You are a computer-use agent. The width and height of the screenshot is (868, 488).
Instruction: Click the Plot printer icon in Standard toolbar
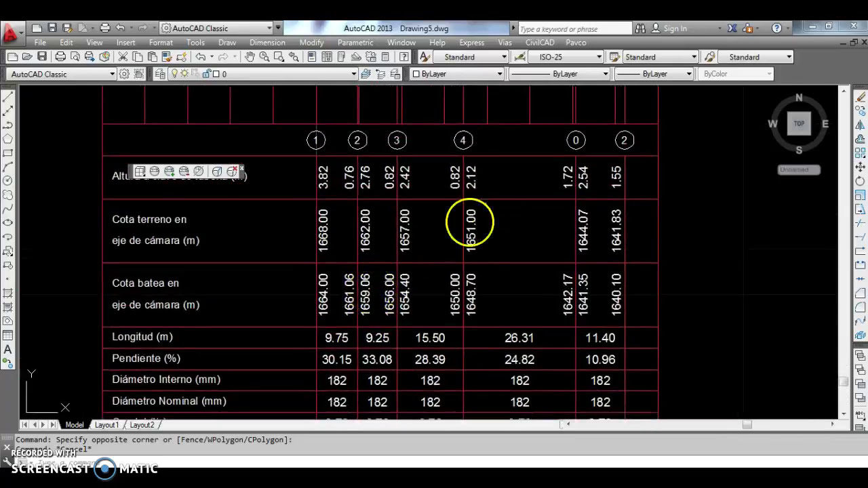60,57
